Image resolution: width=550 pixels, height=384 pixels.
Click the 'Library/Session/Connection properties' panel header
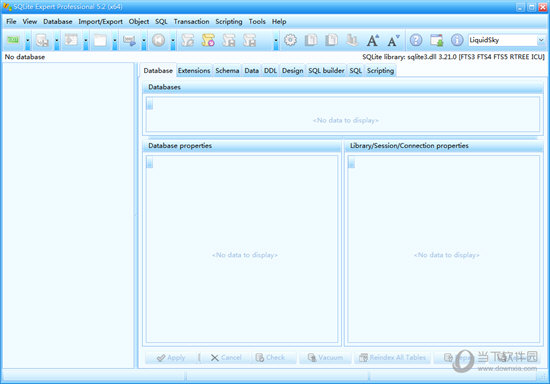[x=444, y=146]
